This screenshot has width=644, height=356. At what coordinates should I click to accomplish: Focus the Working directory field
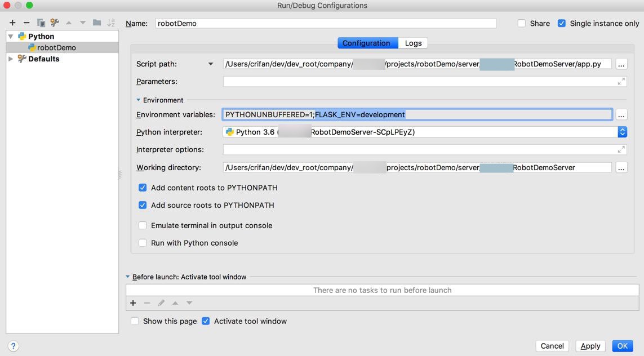coord(418,167)
